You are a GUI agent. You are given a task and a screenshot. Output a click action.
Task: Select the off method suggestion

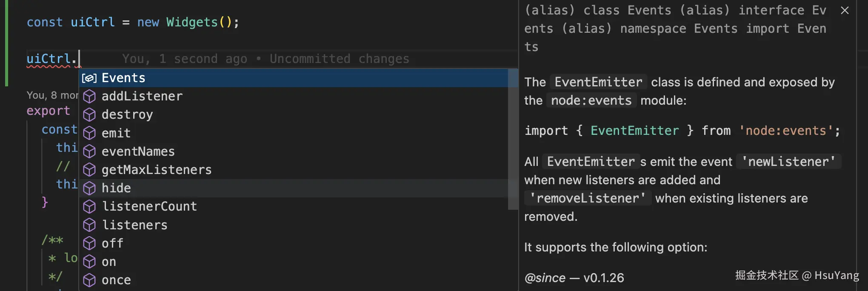point(112,243)
